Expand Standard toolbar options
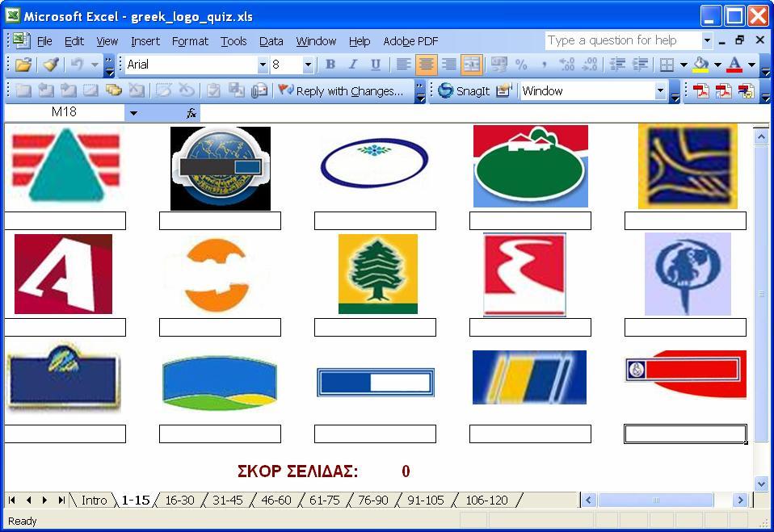 (110, 65)
